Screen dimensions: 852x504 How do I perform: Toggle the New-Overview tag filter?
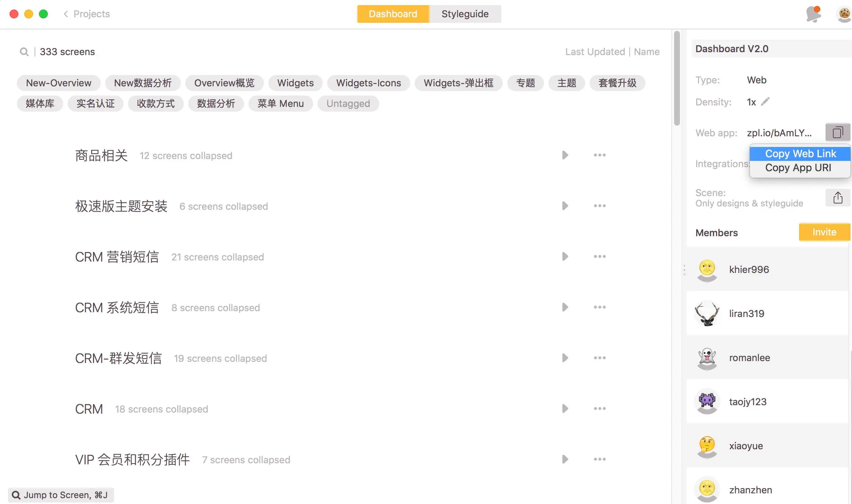(x=58, y=83)
